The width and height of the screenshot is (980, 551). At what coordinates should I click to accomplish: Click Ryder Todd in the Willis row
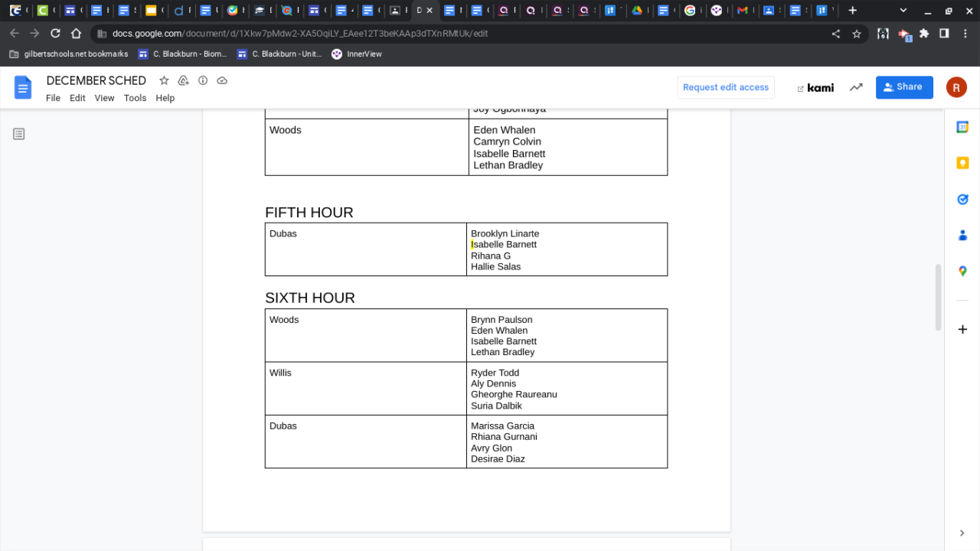click(x=495, y=373)
